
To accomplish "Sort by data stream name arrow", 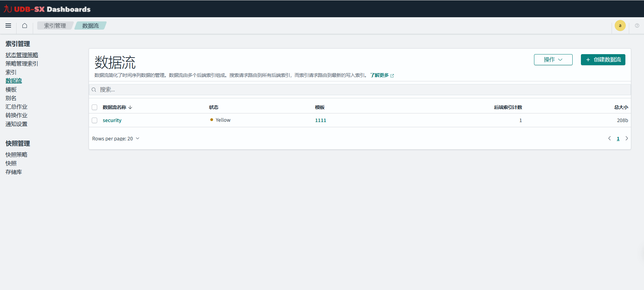I will click(x=130, y=107).
